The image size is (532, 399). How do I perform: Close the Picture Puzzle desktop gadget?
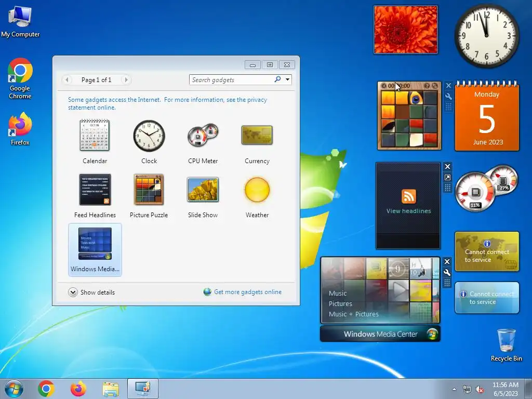pyautogui.click(x=448, y=86)
